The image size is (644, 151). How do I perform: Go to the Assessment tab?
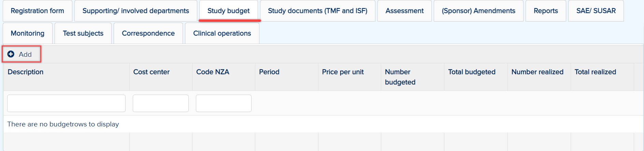(404, 11)
